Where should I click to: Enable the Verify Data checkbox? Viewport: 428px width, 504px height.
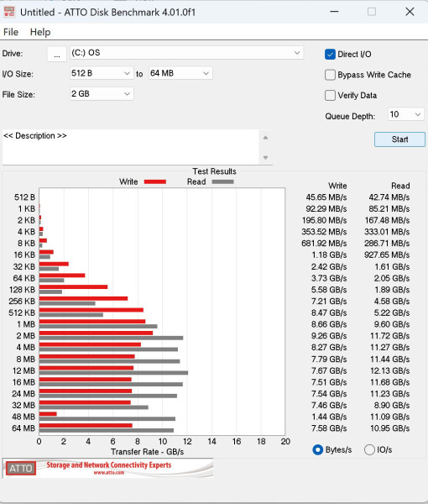pos(330,96)
